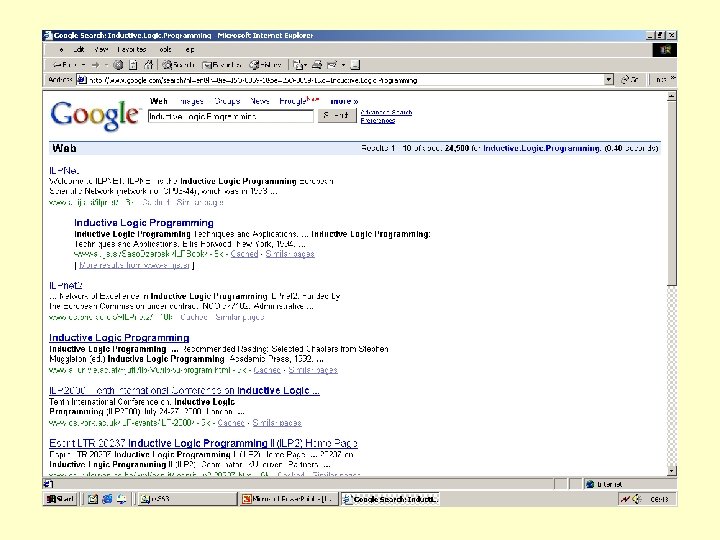Click the Internet zone status bar icon

[590, 484]
